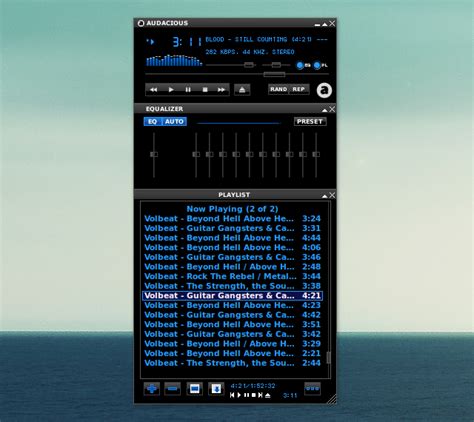
Task: Click mini play button in playlist footer
Action: click(x=239, y=395)
